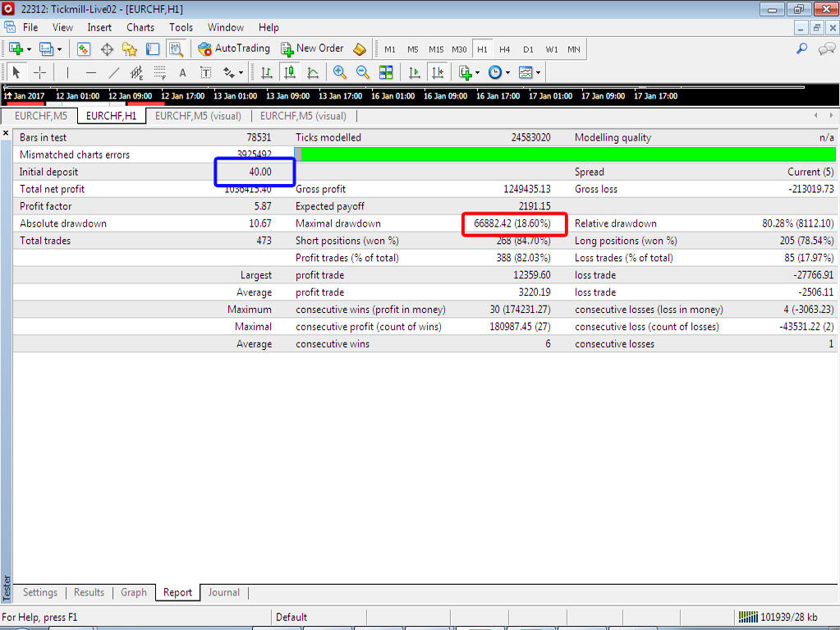
Task: Open the Market Watch window icon
Action: tap(84, 48)
